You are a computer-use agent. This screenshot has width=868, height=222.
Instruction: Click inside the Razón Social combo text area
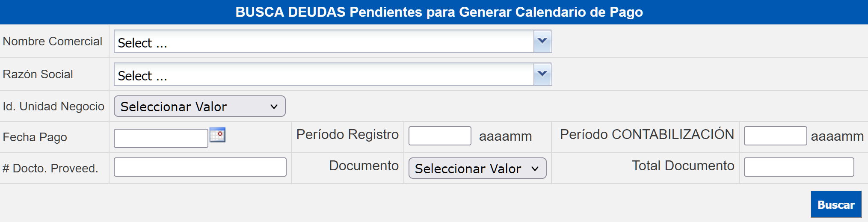tap(324, 74)
